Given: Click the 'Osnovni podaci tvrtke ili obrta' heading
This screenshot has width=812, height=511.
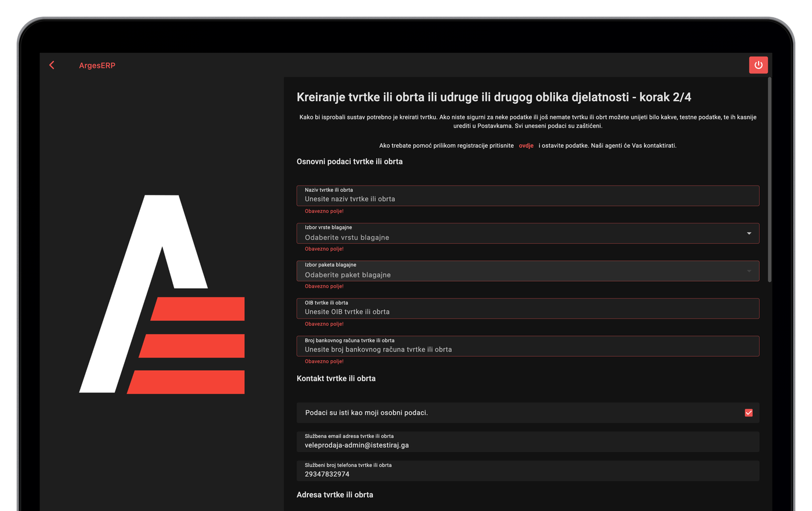Looking at the screenshot, I should pos(349,162).
